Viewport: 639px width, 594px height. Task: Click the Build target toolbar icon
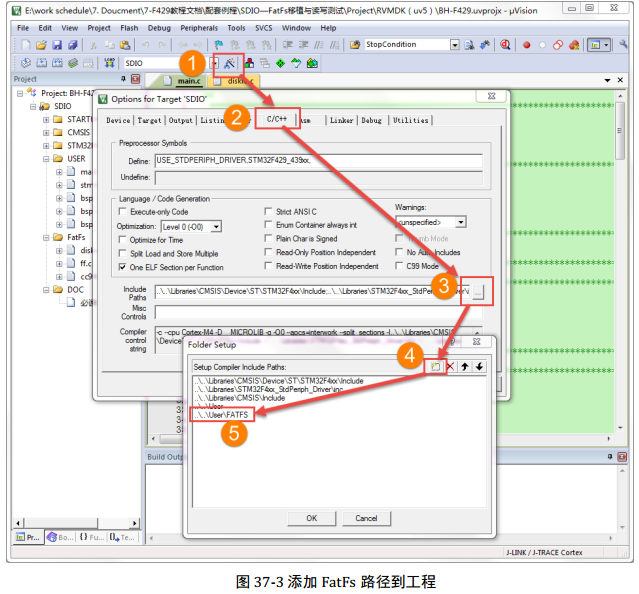(42, 63)
